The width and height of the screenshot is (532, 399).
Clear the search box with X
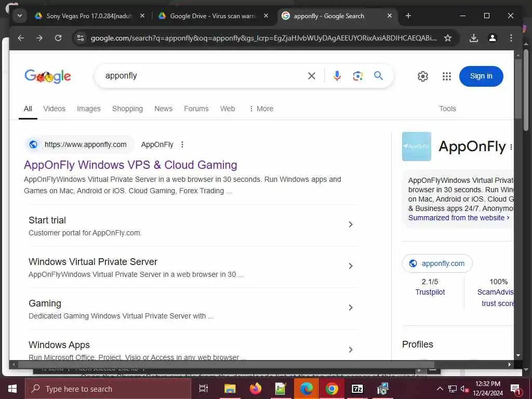click(312, 76)
